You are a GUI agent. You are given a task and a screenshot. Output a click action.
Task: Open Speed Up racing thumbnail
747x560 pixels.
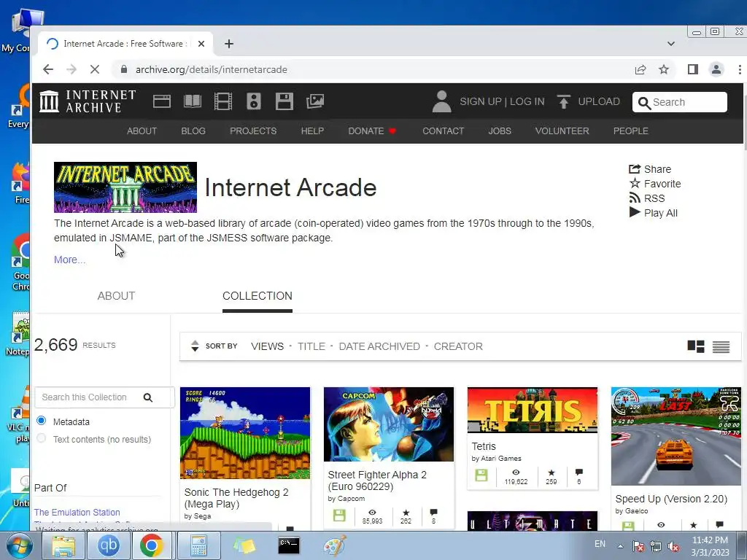click(x=676, y=436)
